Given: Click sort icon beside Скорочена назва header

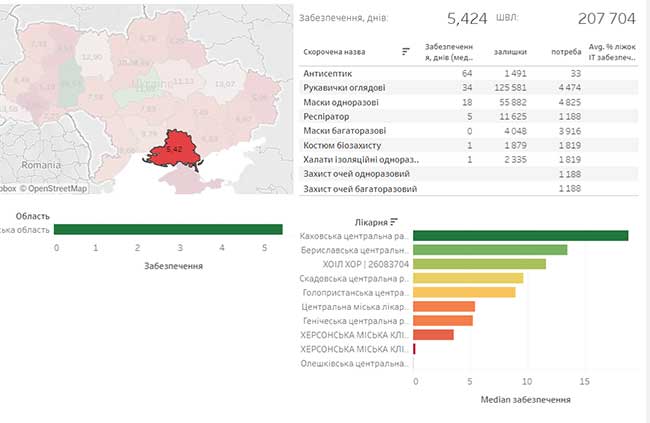Looking at the screenshot, I should [x=406, y=51].
